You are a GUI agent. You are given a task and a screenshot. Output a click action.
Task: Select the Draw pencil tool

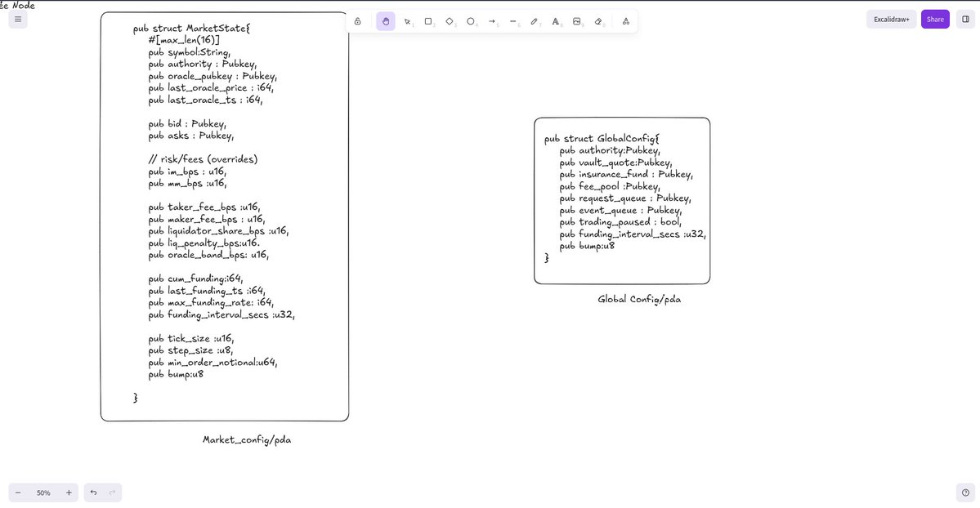[535, 21]
